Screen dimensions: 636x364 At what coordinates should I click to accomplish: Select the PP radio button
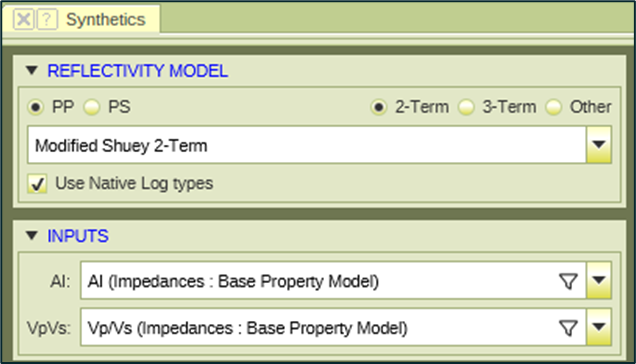[x=36, y=107]
